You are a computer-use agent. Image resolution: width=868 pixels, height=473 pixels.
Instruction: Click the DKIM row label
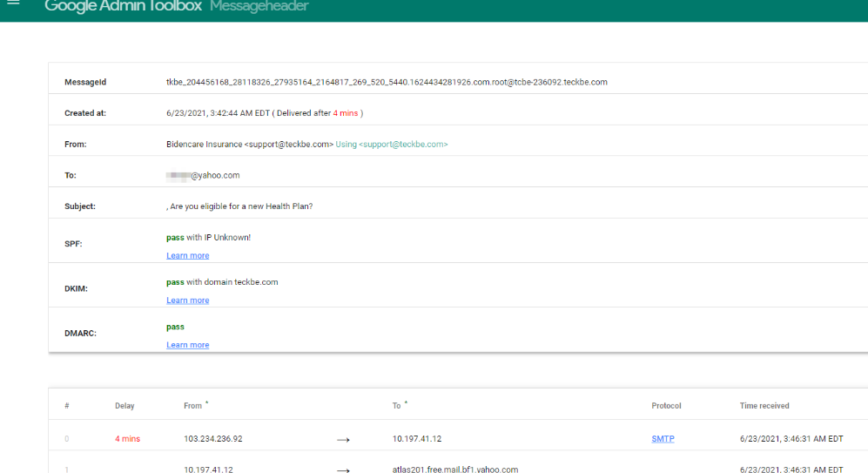[76, 288]
